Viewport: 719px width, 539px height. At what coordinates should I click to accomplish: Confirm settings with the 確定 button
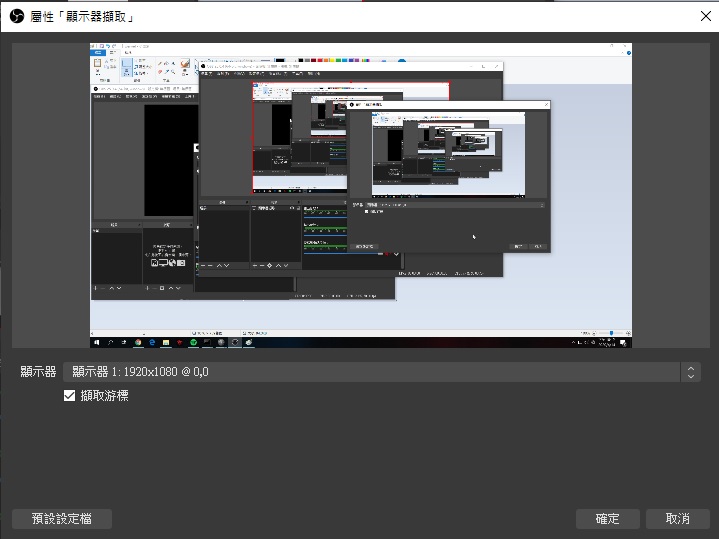click(607, 518)
